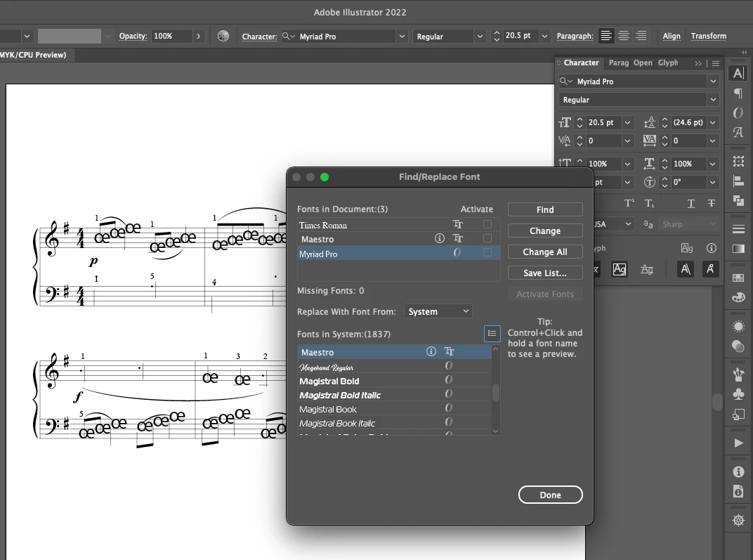Screen dimensions: 753x560
Task: Switch to the Character tab
Action: [581, 63]
